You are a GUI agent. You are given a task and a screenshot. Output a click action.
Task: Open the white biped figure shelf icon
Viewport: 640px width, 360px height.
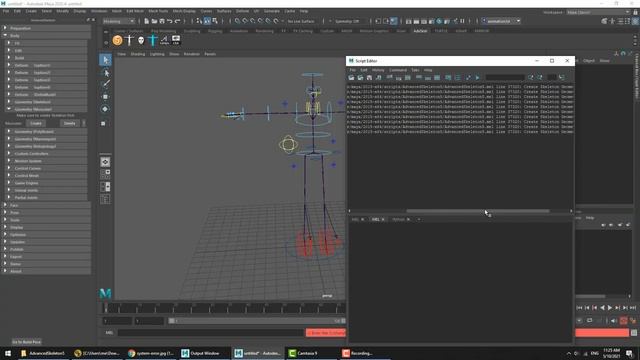pos(129,40)
